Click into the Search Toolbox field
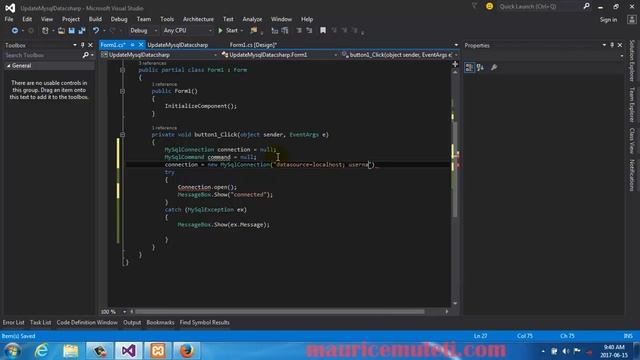The height and width of the screenshot is (360, 640). [43, 55]
